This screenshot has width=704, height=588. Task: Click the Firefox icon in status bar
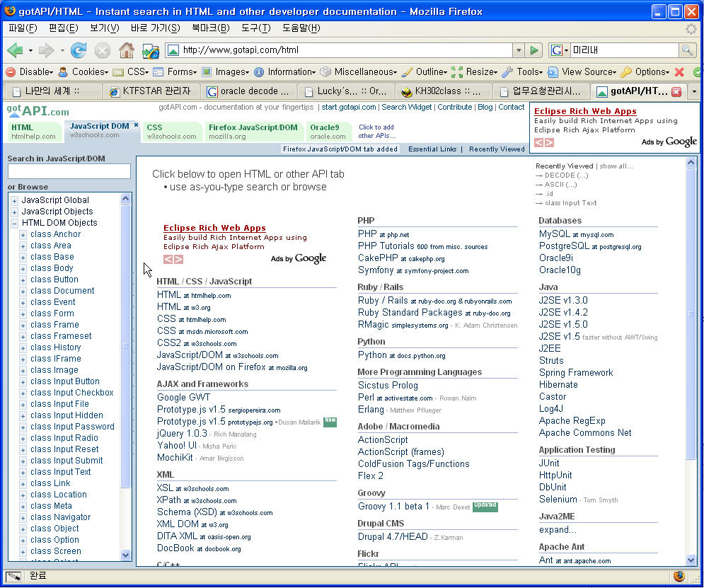click(x=679, y=576)
